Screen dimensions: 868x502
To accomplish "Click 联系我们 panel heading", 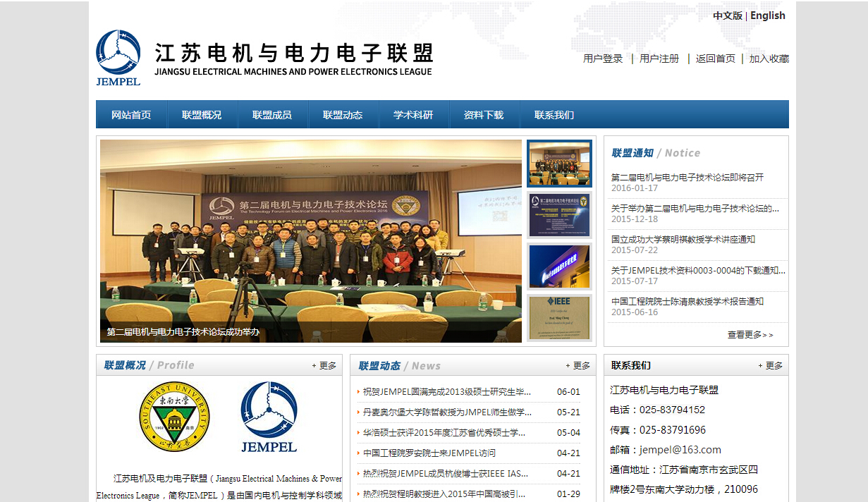I will [631, 365].
